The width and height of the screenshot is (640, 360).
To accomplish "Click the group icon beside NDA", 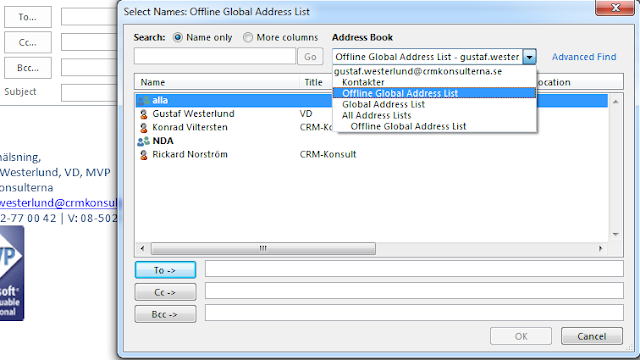I will click(143, 141).
